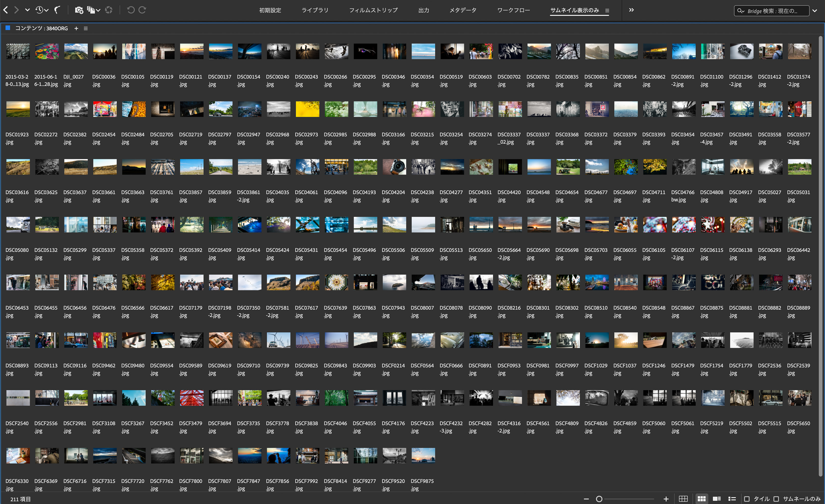Enable the タイル checkbox
The width and height of the screenshot is (825, 504).
(x=747, y=499)
